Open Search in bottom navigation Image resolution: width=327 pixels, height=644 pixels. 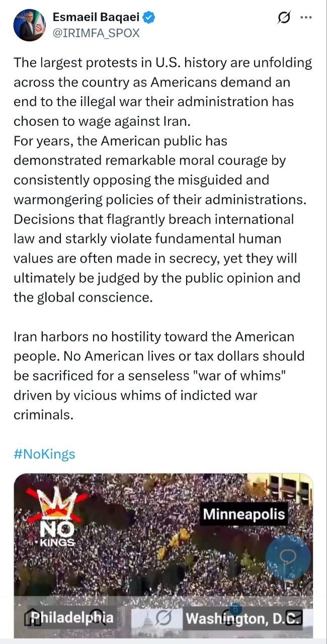pos(97,617)
